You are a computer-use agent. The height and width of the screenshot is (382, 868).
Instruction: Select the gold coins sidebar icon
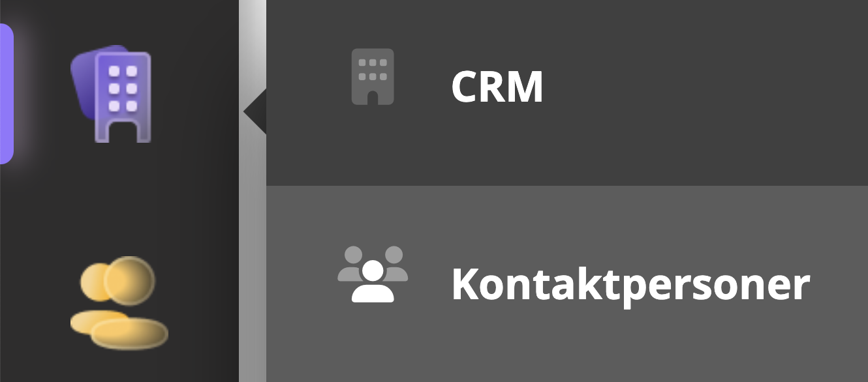click(x=119, y=303)
